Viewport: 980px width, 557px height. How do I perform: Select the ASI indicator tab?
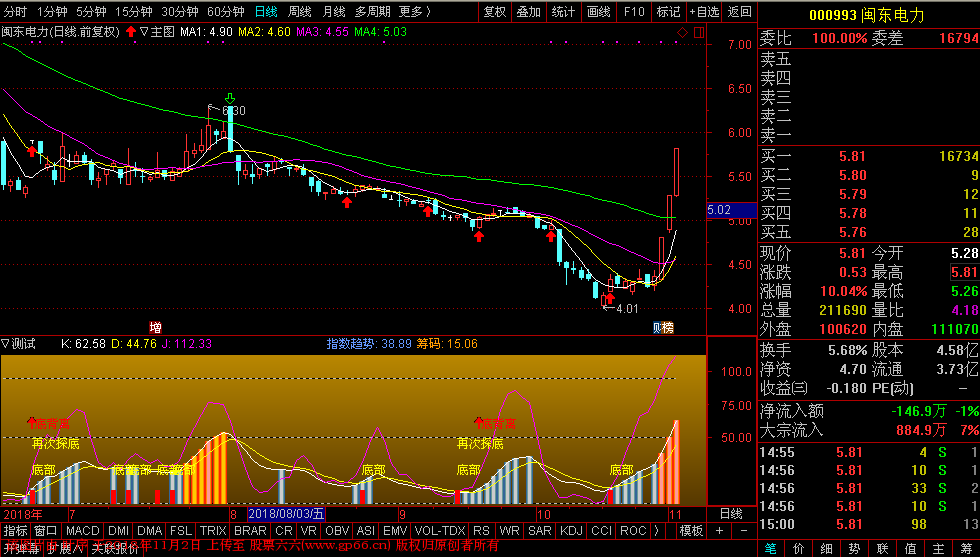coord(366,531)
